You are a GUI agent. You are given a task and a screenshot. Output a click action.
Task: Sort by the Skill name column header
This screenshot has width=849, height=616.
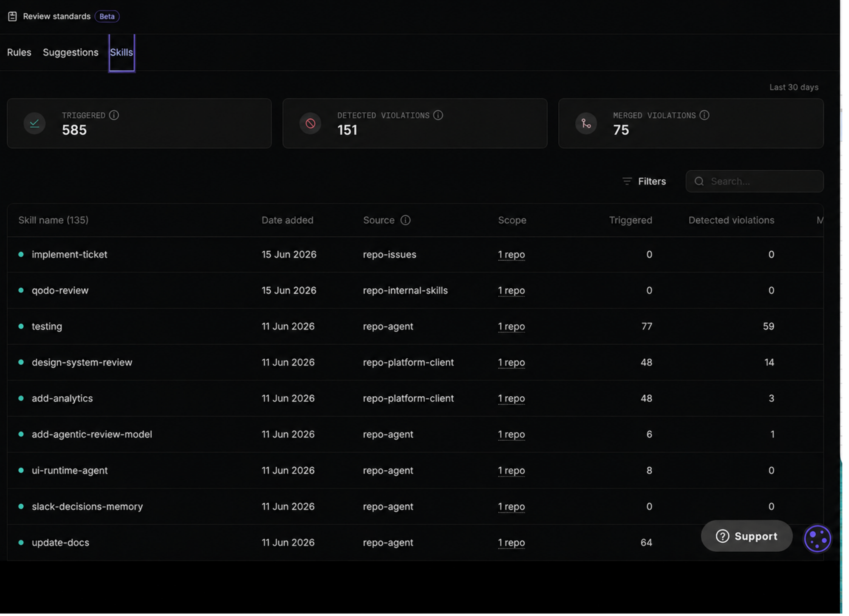pyautogui.click(x=53, y=221)
